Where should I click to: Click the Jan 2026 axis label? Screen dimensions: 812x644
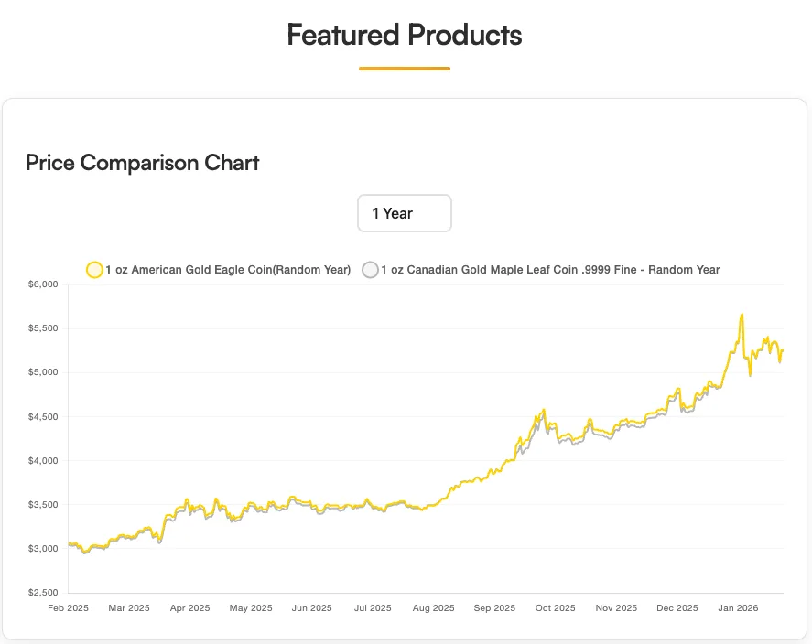point(738,607)
